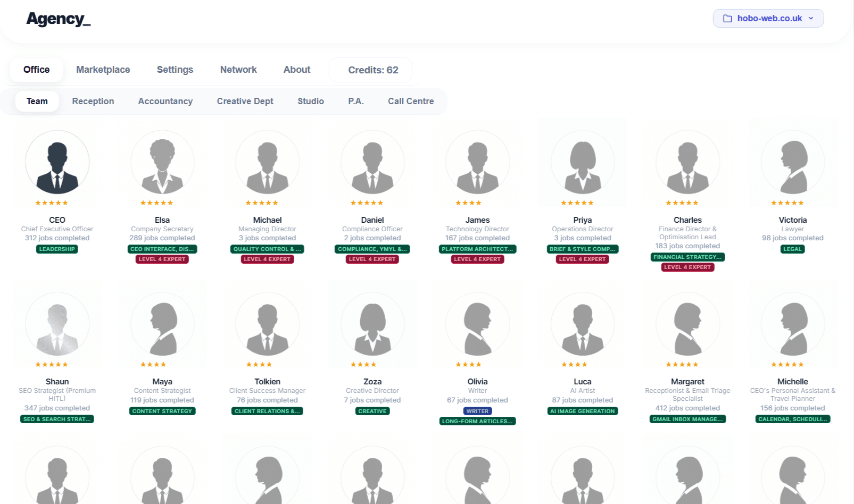Click Olivia's Long-Form Articles skill tag
The image size is (854, 504).
pos(477,421)
